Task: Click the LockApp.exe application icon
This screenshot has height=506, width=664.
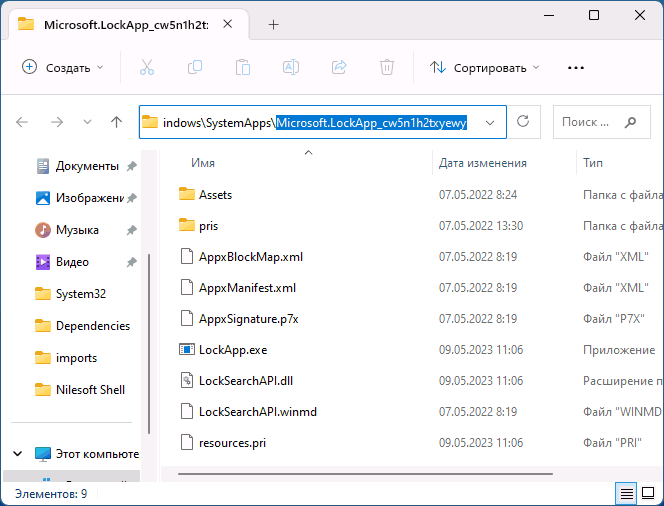Action: tap(187, 350)
